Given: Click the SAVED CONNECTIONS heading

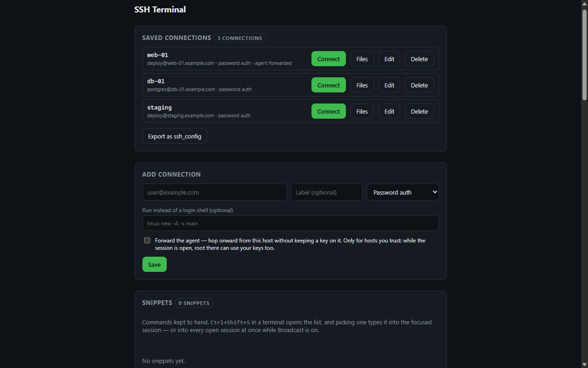Looking at the screenshot, I should pyautogui.click(x=176, y=38).
